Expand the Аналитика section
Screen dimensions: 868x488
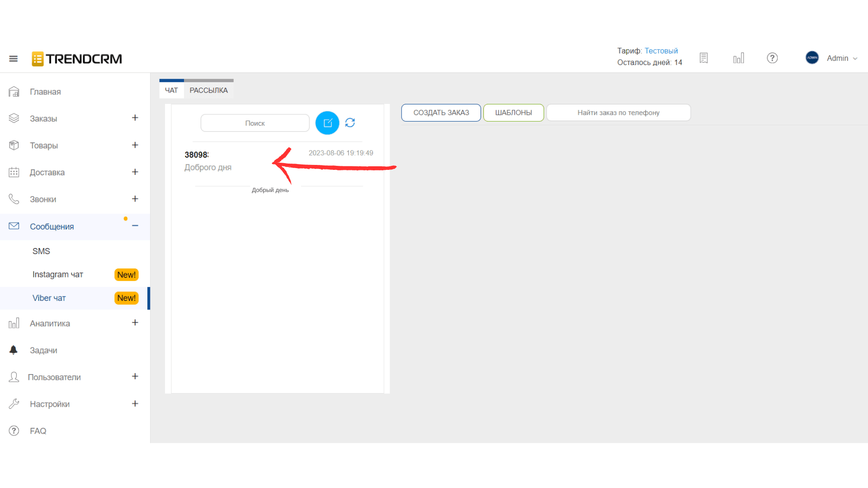[x=135, y=323]
